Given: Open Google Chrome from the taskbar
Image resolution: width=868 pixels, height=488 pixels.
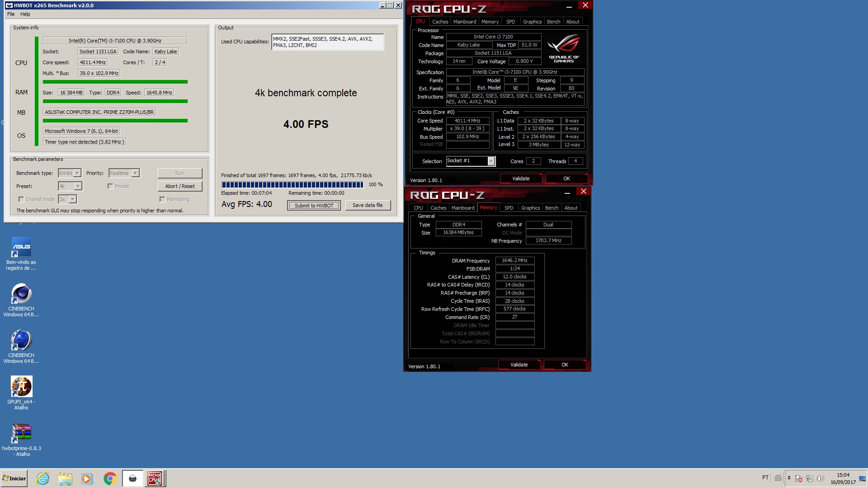Looking at the screenshot, I should click(110, 479).
